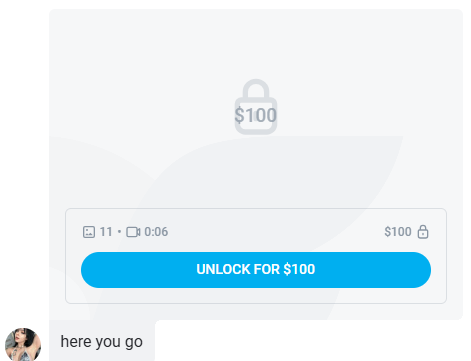This screenshot has height=361, width=471.
Task: Click the $100 amount on the blue button
Action: (299, 269)
